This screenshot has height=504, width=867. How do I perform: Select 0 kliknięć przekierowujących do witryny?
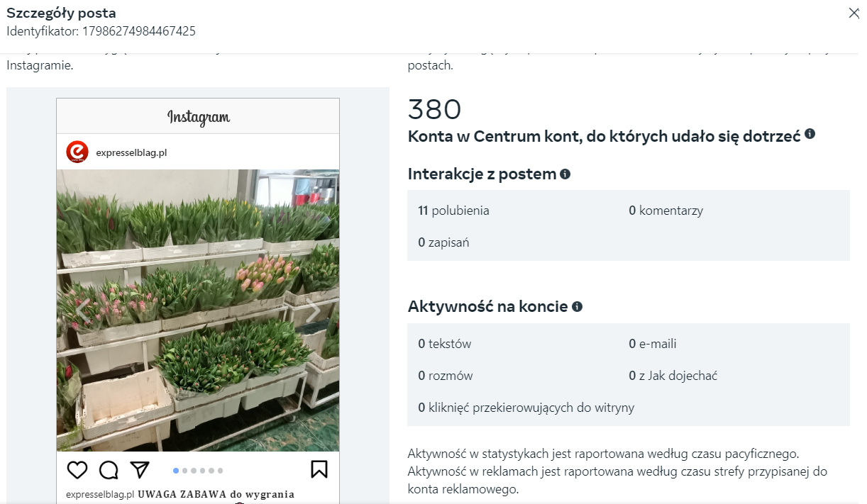click(526, 408)
